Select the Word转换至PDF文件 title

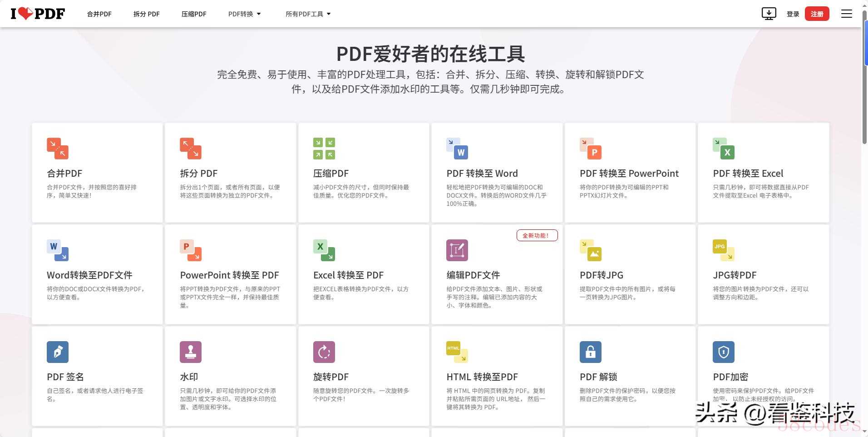tap(89, 275)
